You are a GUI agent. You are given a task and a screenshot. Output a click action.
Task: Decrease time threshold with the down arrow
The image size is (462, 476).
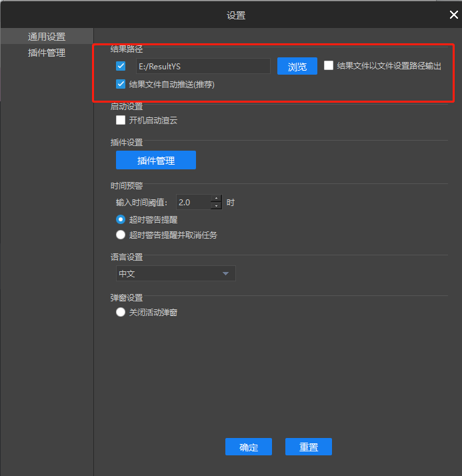point(216,206)
